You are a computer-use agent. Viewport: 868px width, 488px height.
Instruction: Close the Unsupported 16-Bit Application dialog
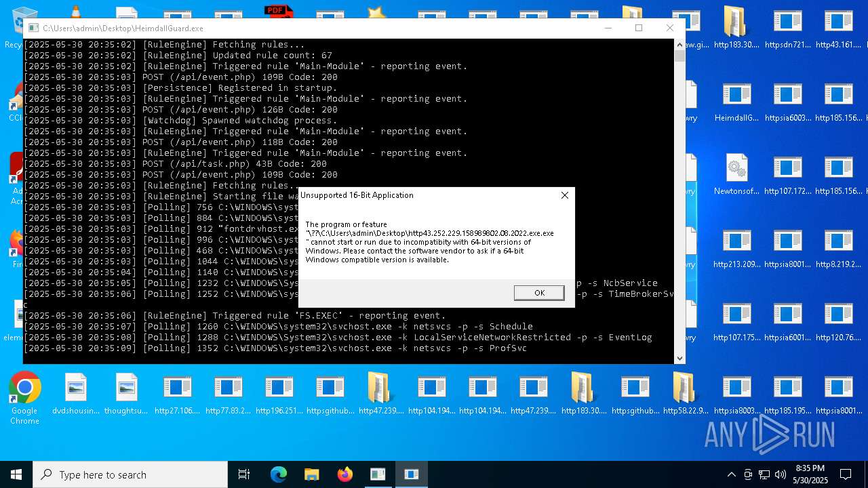564,195
